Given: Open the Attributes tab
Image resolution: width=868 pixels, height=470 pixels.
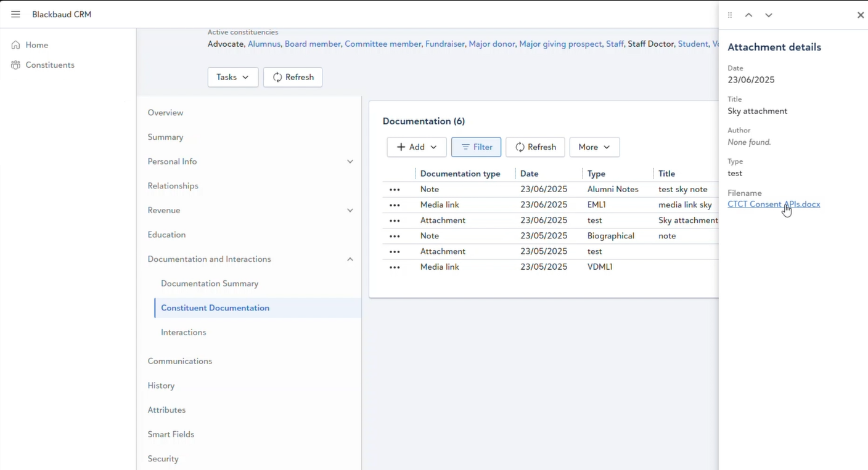Looking at the screenshot, I should (x=166, y=410).
